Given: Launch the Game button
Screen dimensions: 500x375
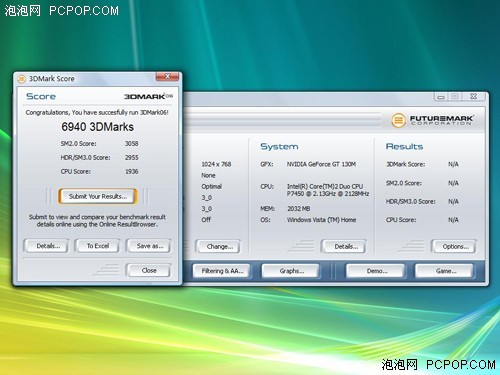Looking at the screenshot, I should [444, 271].
